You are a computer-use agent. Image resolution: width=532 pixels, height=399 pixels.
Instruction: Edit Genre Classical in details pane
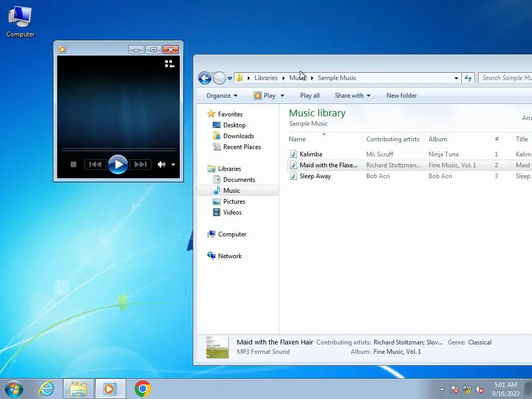[480, 342]
